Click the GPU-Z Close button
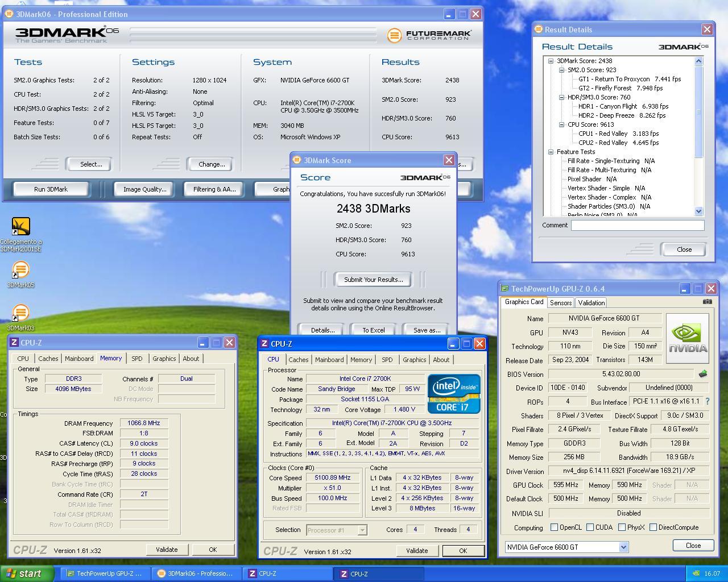Viewport: 728px width, 582px height. click(x=693, y=545)
